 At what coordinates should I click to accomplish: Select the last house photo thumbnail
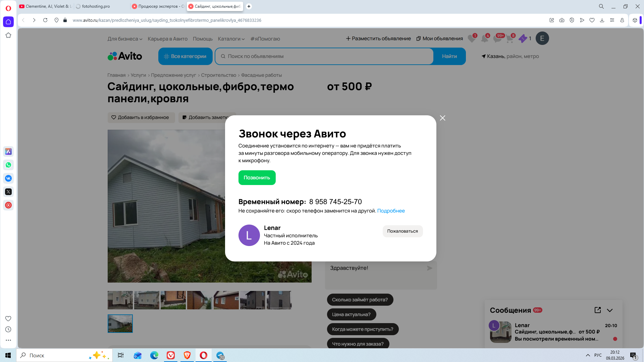point(120,323)
